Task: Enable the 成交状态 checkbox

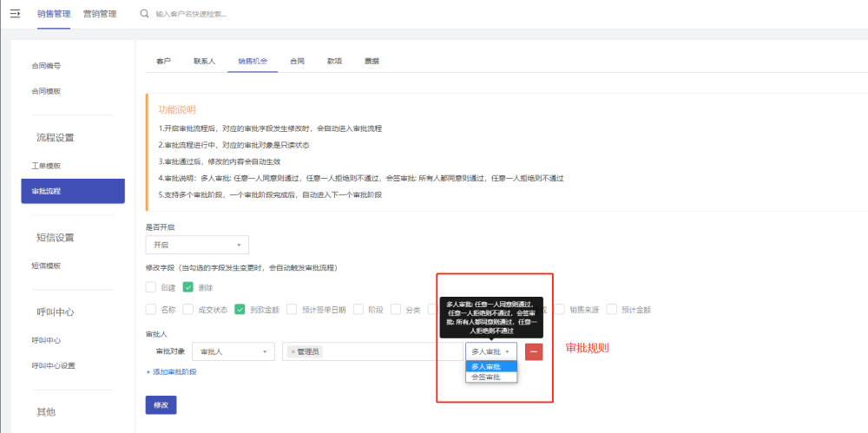Action: (x=188, y=309)
